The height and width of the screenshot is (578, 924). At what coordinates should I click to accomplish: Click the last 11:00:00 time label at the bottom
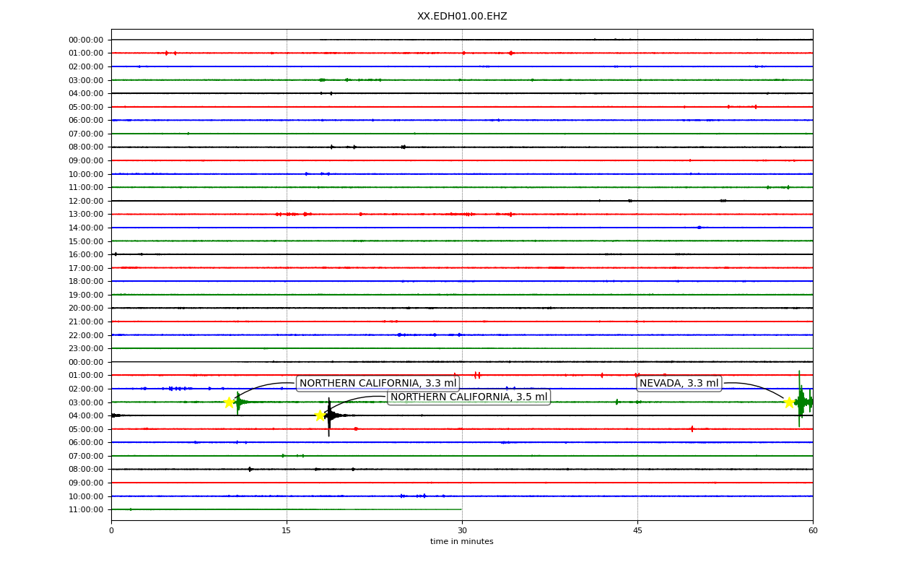[x=86, y=509]
